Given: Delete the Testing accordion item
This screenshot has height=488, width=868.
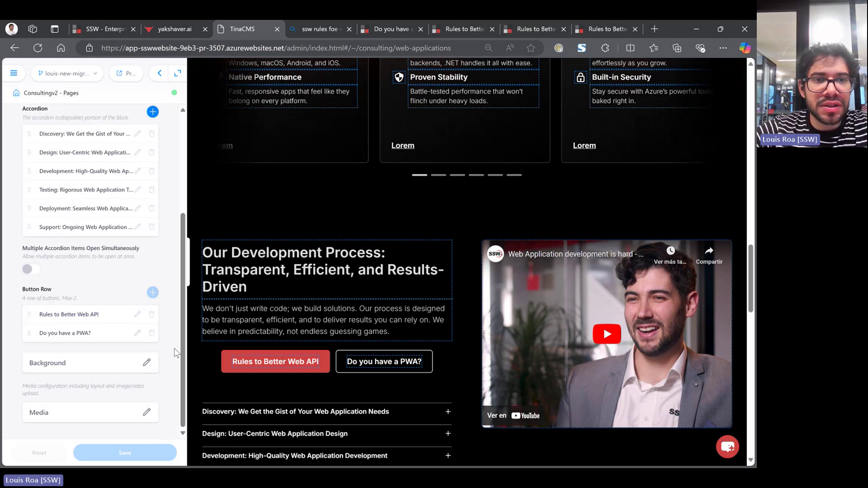Looking at the screenshot, I should (151, 190).
